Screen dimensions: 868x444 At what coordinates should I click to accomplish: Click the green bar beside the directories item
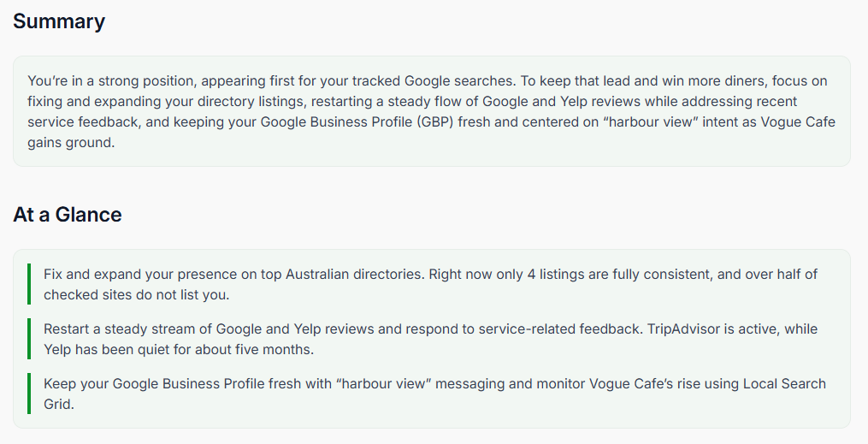click(28, 284)
